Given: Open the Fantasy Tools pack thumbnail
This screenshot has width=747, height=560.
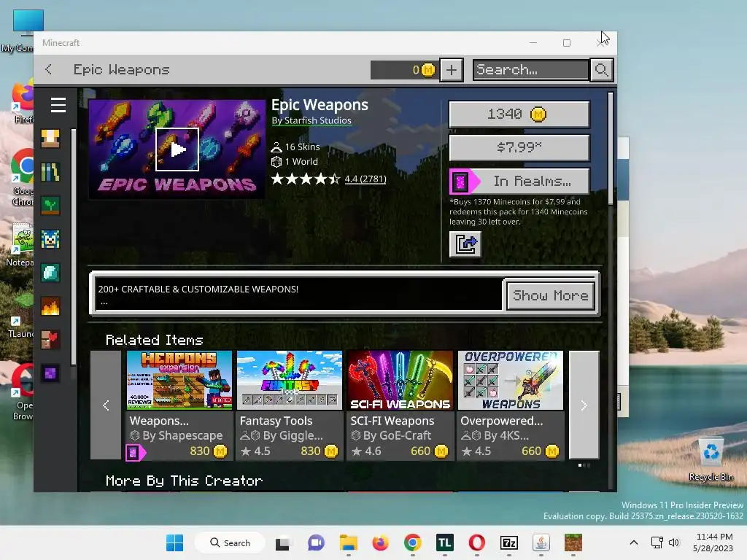Looking at the screenshot, I should click(290, 381).
